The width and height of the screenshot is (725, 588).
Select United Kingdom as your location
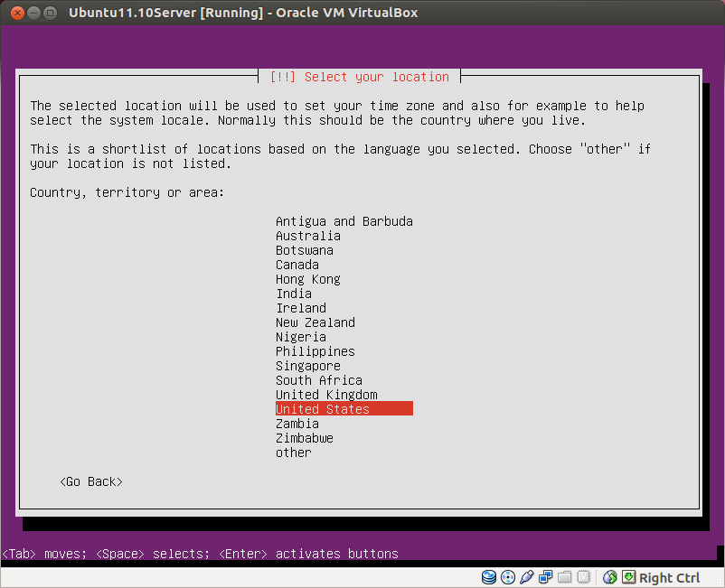[x=326, y=394]
